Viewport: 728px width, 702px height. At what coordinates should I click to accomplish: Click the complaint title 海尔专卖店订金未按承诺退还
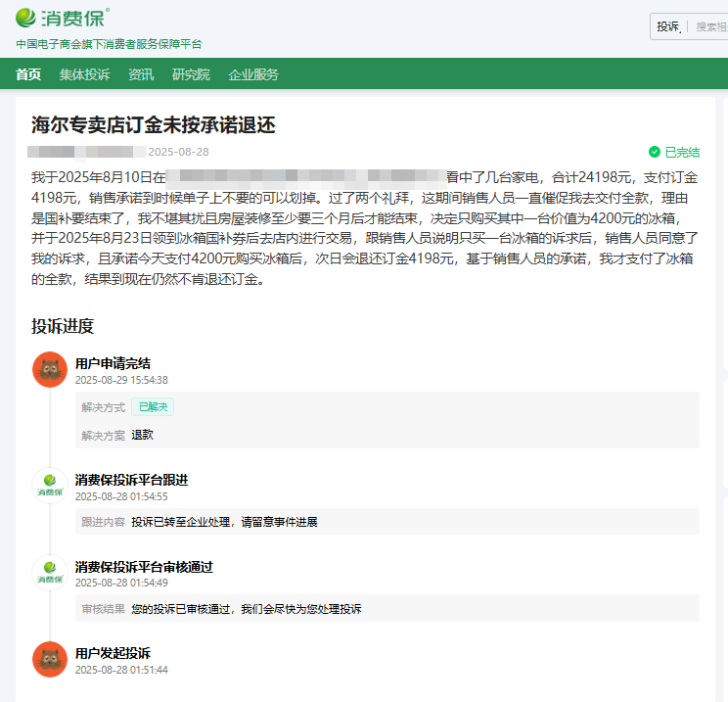[x=154, y=125]
